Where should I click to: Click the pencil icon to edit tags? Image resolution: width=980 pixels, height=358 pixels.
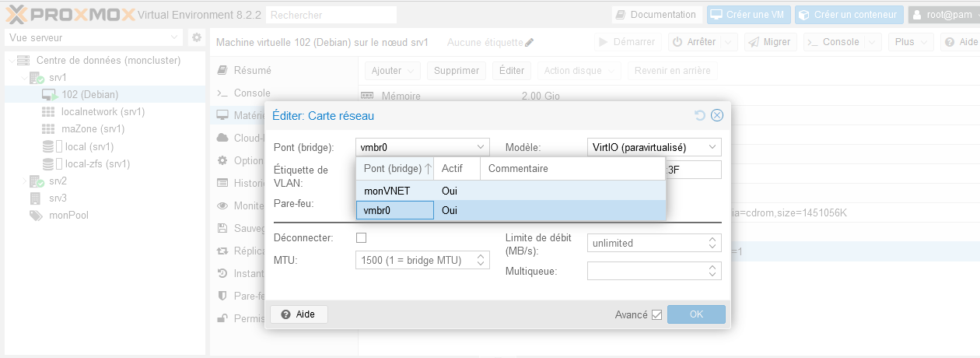click(530, 42)
